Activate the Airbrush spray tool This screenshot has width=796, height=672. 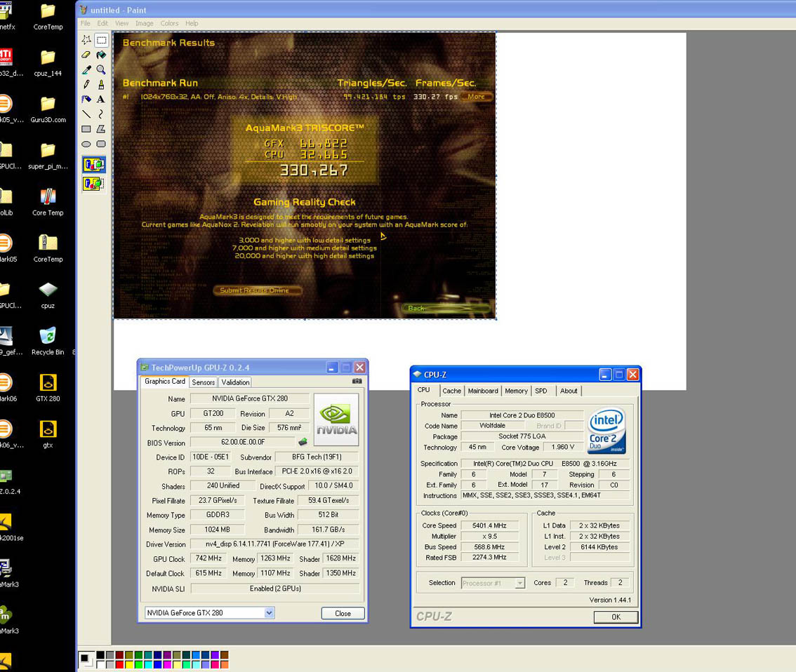click(x=86, y=99)
